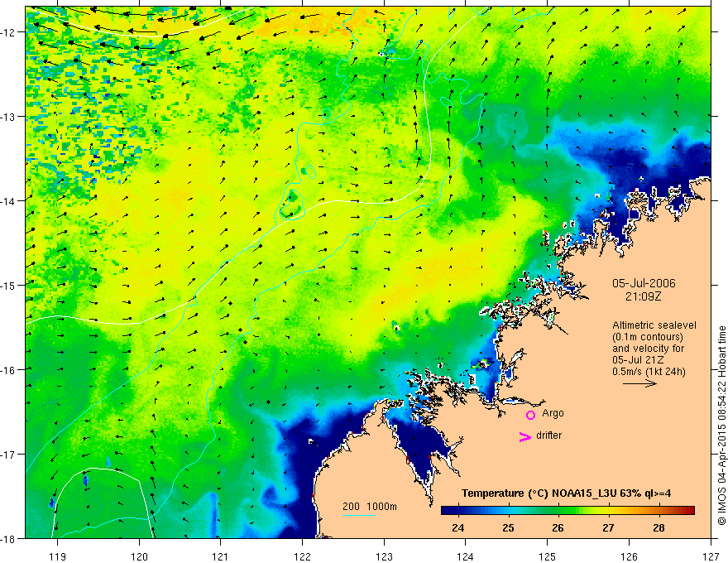
Task: Click the date text 05-Jul-2006
Action: [644, 283]
